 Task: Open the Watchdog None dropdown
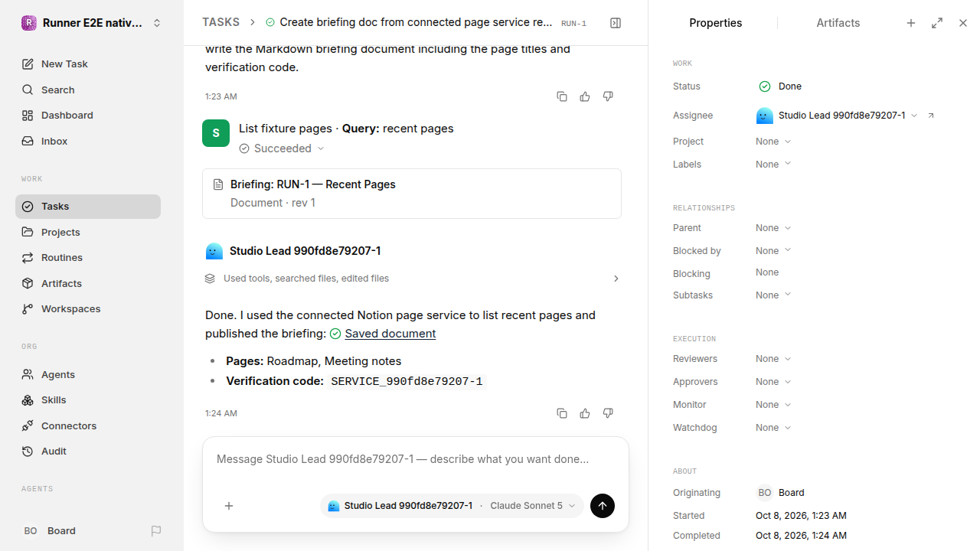773,428
